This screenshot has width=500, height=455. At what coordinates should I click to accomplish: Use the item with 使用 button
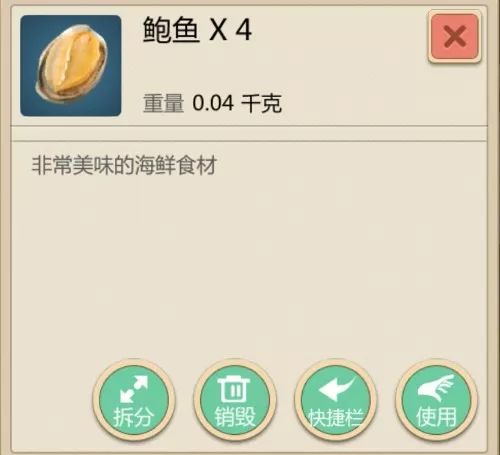[437, 400]
